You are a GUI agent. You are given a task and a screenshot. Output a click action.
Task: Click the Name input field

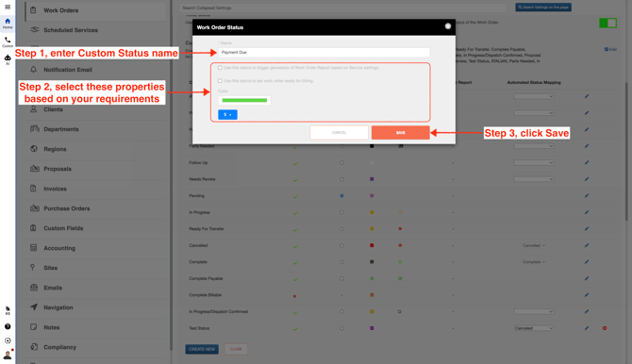point(324,53)
